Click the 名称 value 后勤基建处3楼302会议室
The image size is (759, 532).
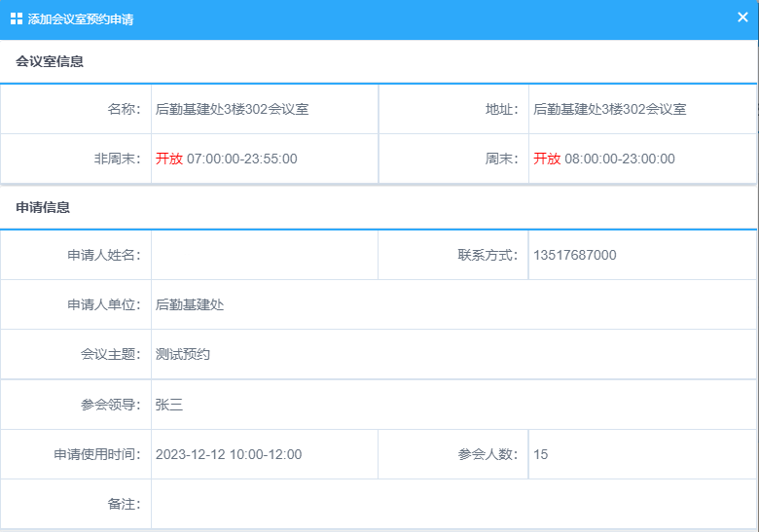233,109
